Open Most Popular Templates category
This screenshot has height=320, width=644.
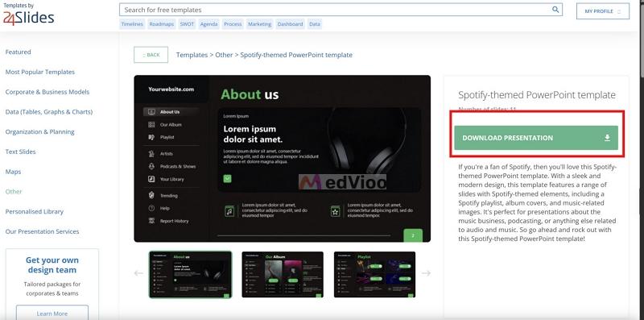tap(39, 72)
